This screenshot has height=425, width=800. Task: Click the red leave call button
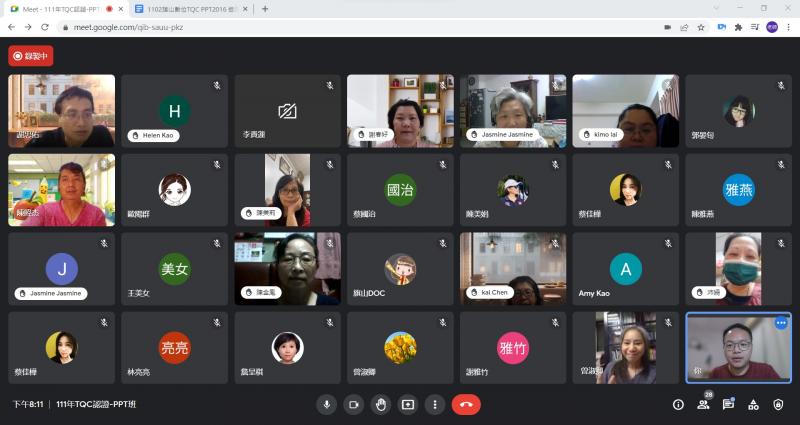tap(466, 404)
